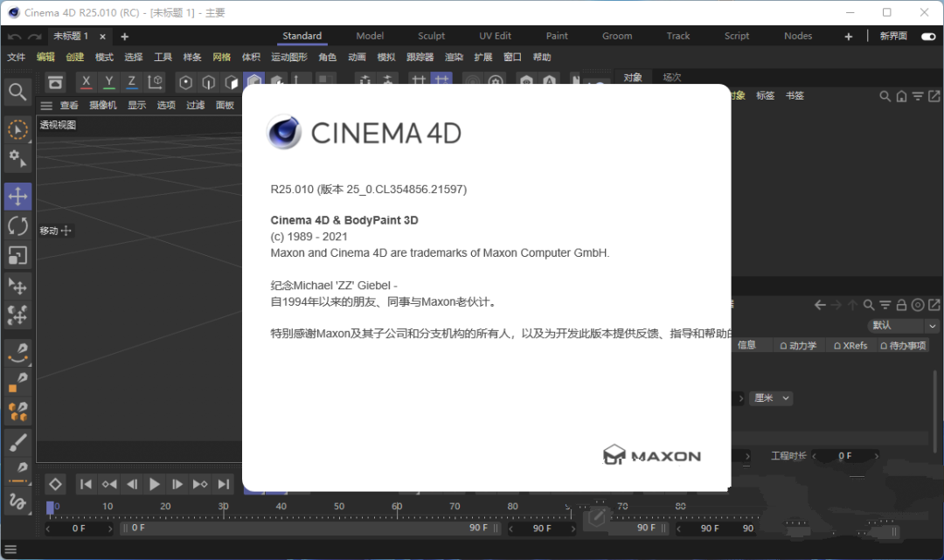Toggle Y axis lock
This screenshot has height=560, width=944.
coord(109,81)
